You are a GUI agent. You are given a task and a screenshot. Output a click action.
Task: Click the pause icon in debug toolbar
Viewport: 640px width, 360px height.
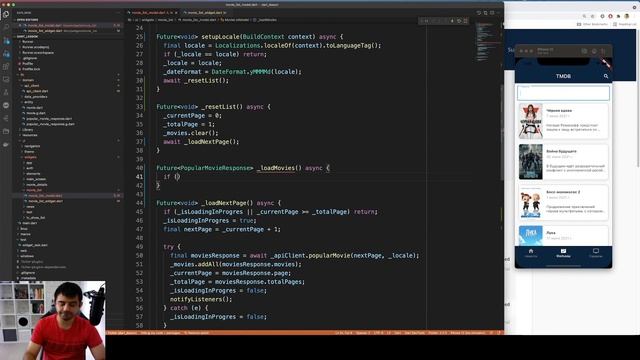click(x=427, y=21)
